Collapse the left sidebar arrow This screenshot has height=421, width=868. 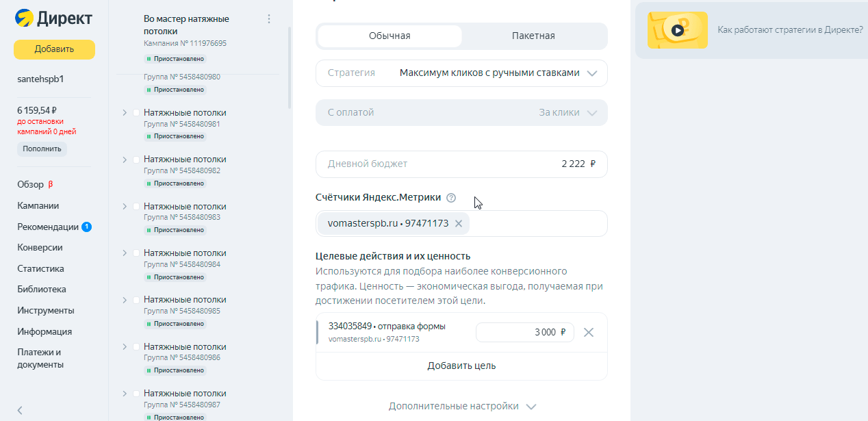20,410
